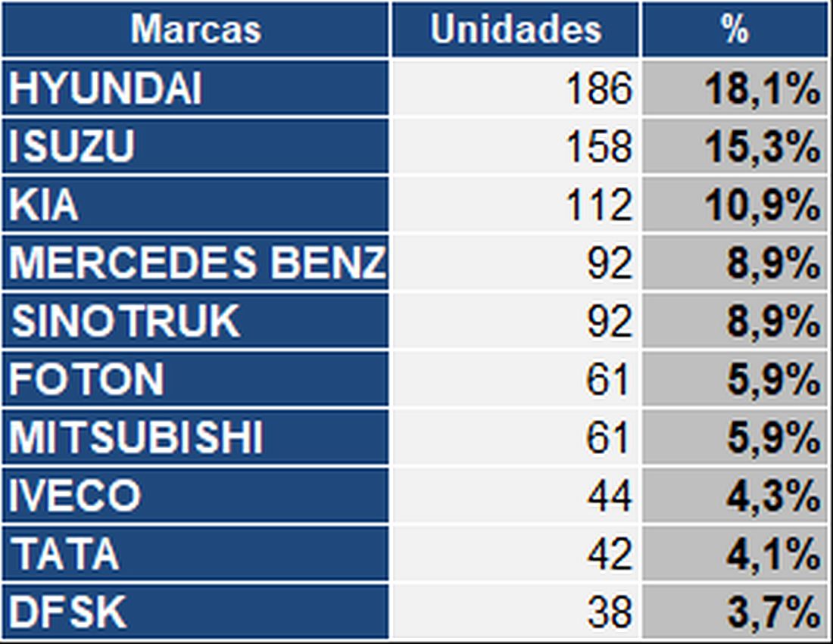Viewport: 833px width, 644px height.
Task: Click Hyundai's 186 units value
Action: click(x=598, y=89)
